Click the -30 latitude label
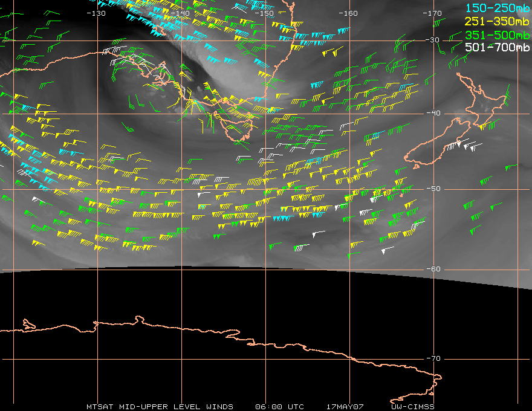 [x=432, y=40]
